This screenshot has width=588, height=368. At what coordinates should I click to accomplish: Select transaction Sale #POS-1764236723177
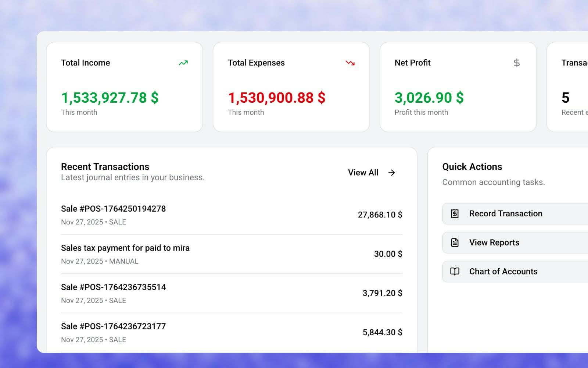232,332
